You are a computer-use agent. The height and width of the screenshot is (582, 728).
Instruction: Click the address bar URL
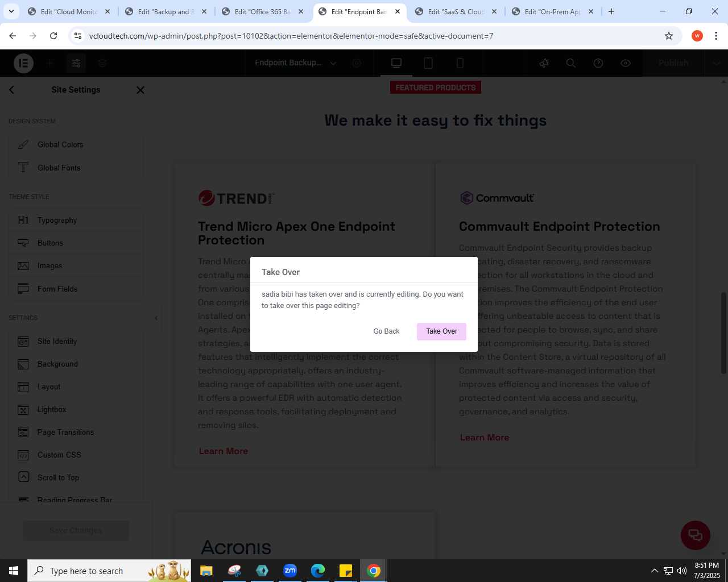tap(291, 36)
